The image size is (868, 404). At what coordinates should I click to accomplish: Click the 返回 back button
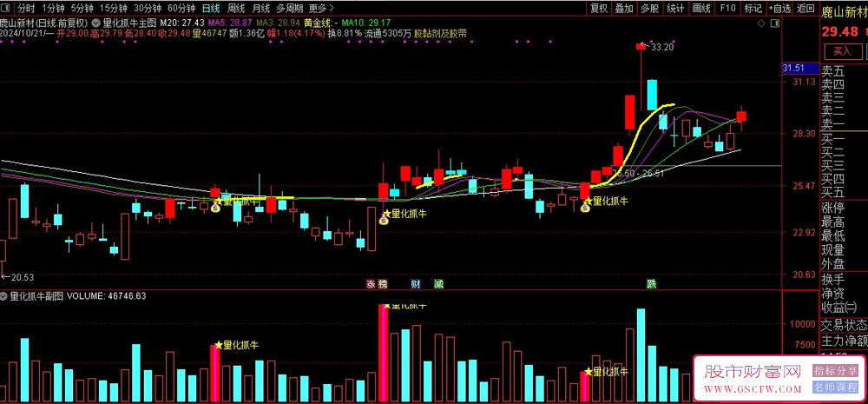coord(806,9)
